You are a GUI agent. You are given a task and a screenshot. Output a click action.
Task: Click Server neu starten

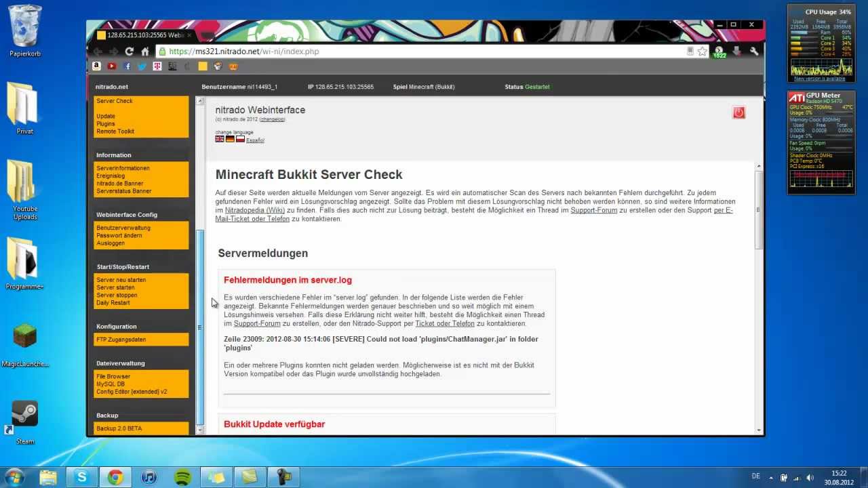(121, 280)
